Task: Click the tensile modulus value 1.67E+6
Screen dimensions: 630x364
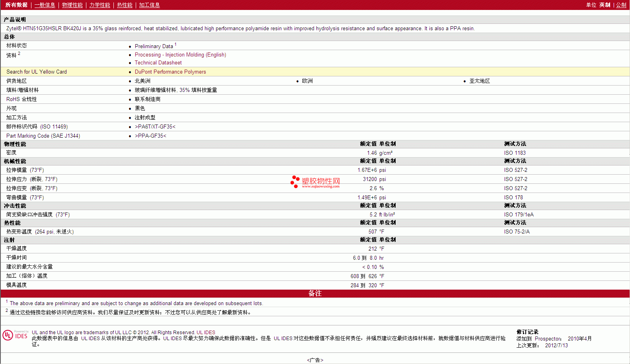Action: click(366, 170)
